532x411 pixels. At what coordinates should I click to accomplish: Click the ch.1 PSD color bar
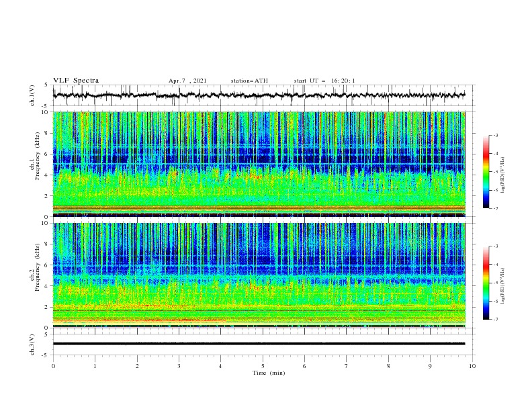(x=486, y=171)
